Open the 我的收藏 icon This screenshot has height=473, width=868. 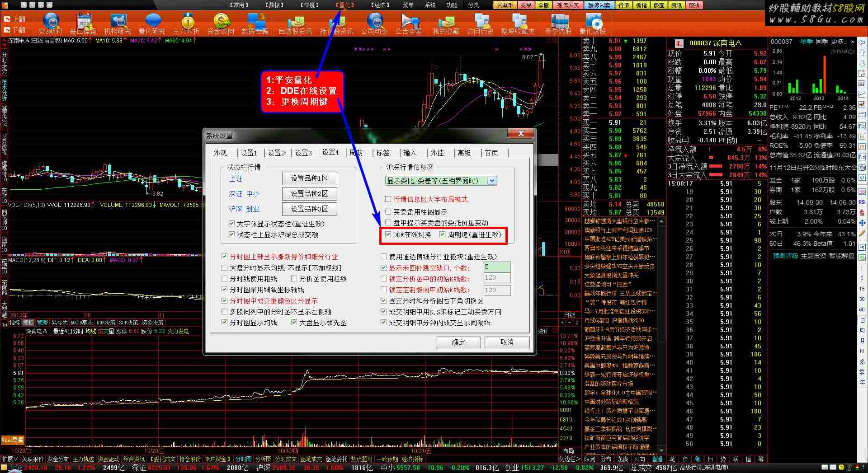pos(446,23)
